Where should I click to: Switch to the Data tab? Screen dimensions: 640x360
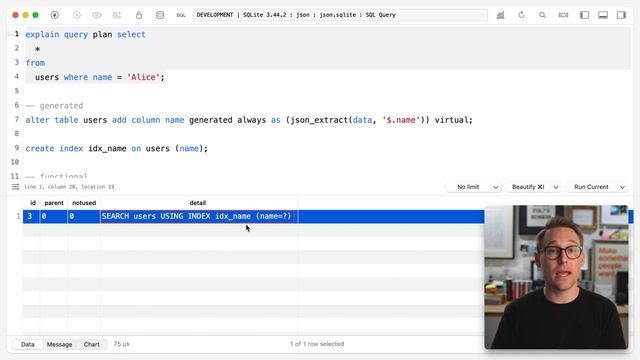click(28, 344)
